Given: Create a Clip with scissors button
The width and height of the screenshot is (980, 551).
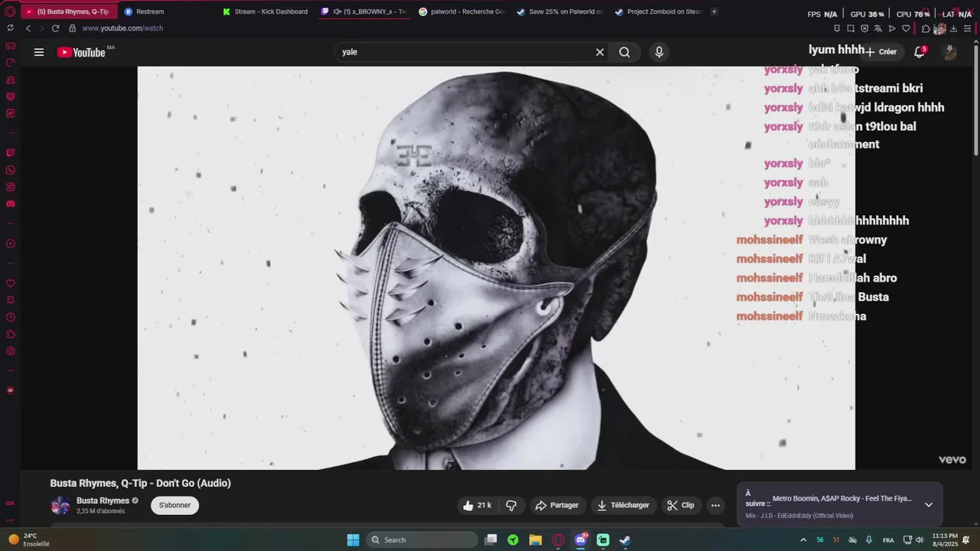Looking at the screenshot, I should coord(681,505).
